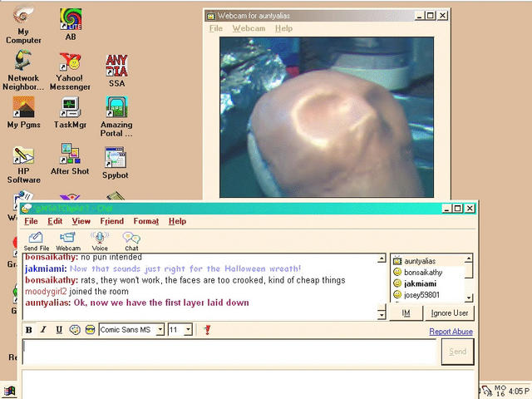Open the File menu in chat window
Screen dimensions: 532x399
(x=31, y=221)
